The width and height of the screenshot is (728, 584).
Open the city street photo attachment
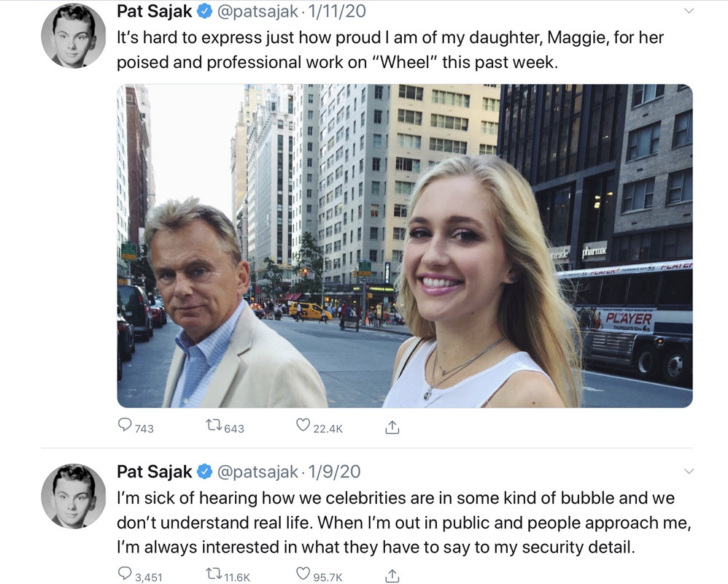pyautogui.click(x=405, y=246)
